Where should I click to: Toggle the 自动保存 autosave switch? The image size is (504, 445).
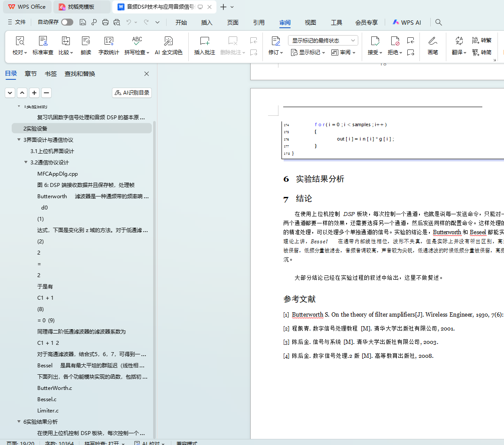click(x=67, y=23)
